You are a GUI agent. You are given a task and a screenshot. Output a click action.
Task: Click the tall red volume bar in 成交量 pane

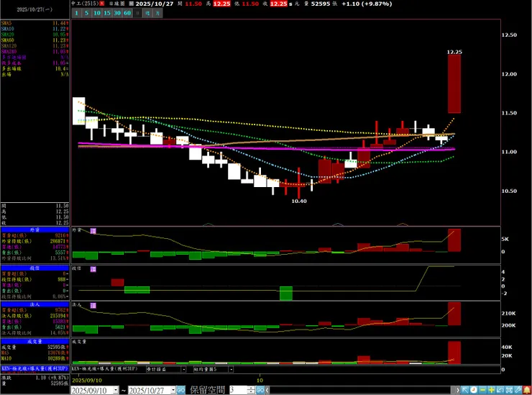(454, 353)
